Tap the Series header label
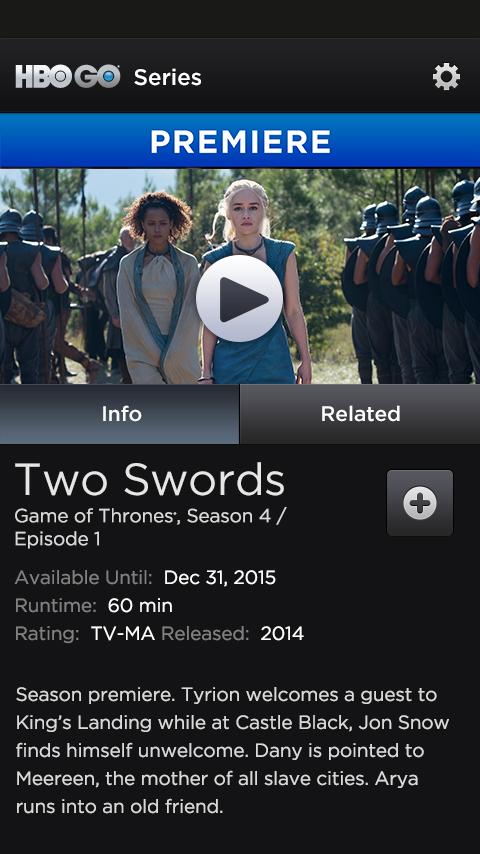This screenshot has height=854, width=480. tap(168, 77)
